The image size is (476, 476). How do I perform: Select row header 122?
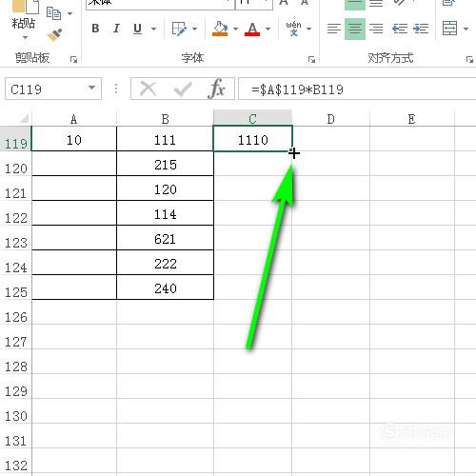click(x=16, y=213)
